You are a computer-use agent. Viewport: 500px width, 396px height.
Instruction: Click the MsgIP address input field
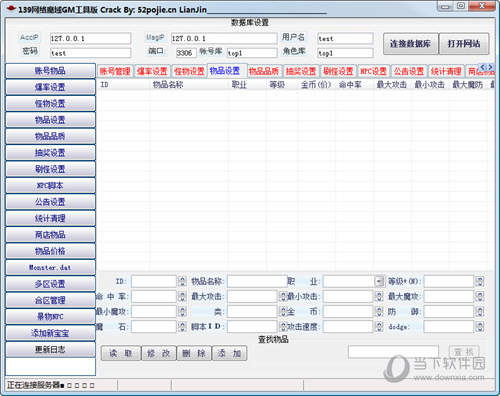(x=224, y=38)
